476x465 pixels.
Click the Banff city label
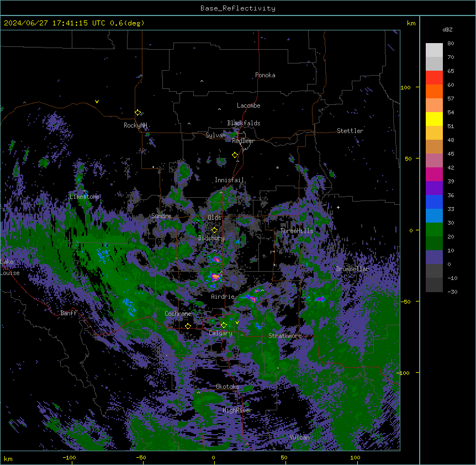point(68,313)
